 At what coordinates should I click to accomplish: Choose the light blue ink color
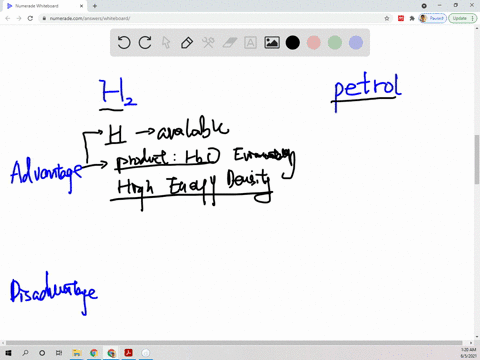pyautogui.click(x=356, y=43)
